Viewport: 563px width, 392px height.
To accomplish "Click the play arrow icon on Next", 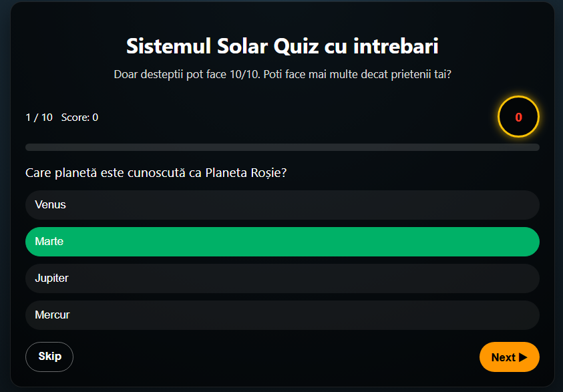I will tap(523, 357).
